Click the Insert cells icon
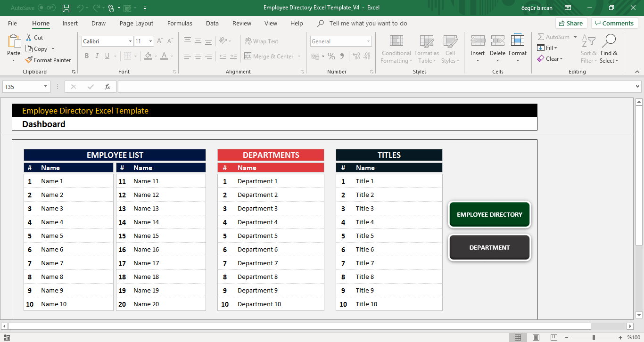 coord(478,41)
